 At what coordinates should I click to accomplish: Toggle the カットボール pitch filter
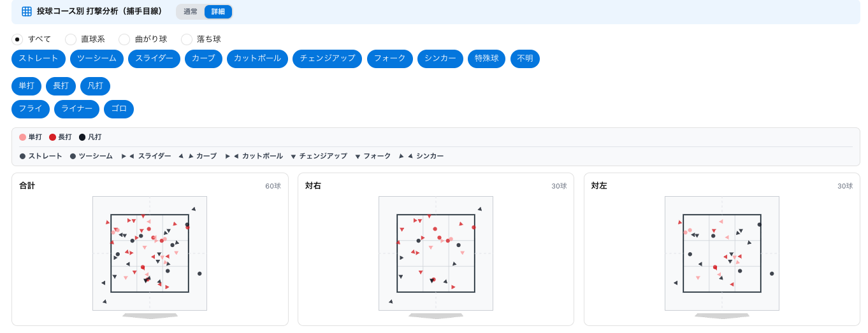click(257, 59)
